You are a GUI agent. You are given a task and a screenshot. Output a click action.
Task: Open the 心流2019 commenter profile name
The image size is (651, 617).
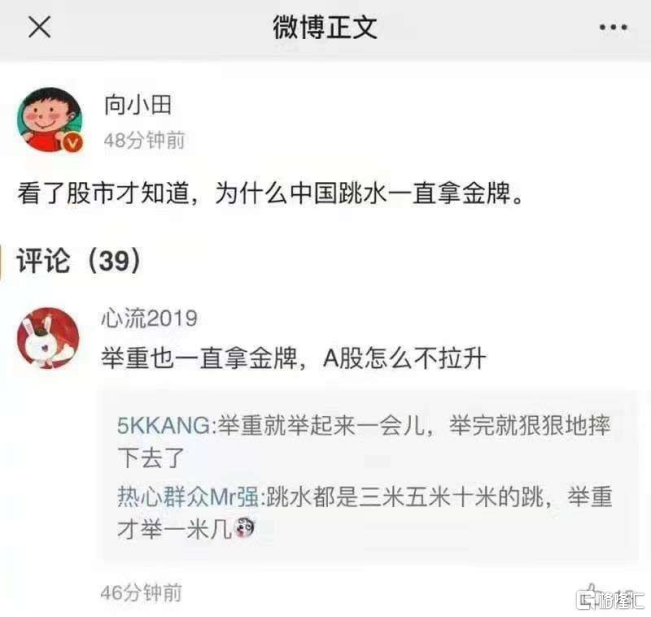pos(149,318)
